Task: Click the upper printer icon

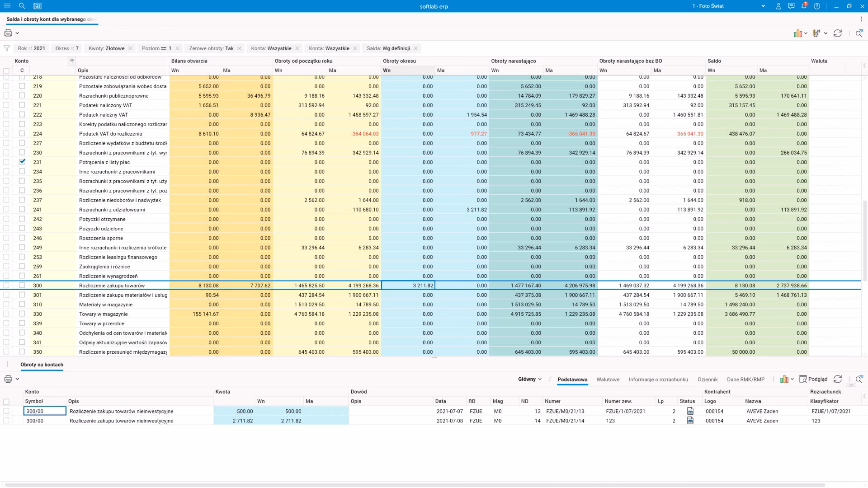Action: tap(8, 33)
